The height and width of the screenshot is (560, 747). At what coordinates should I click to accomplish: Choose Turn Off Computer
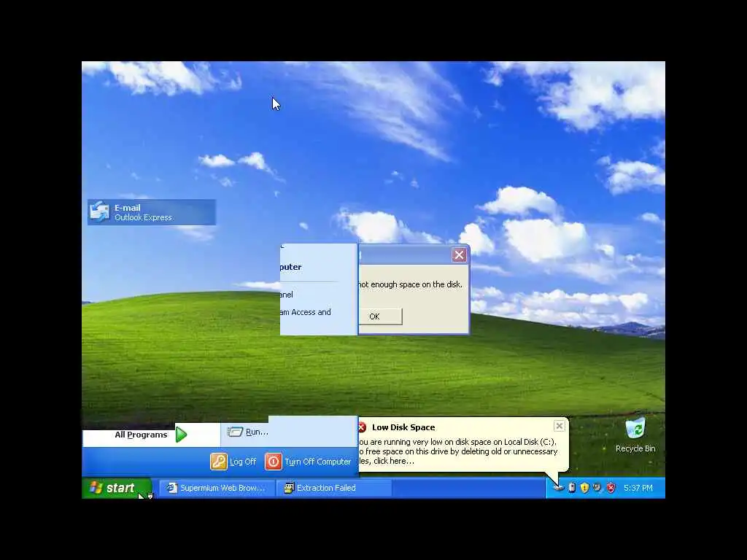tap(308, 462)
